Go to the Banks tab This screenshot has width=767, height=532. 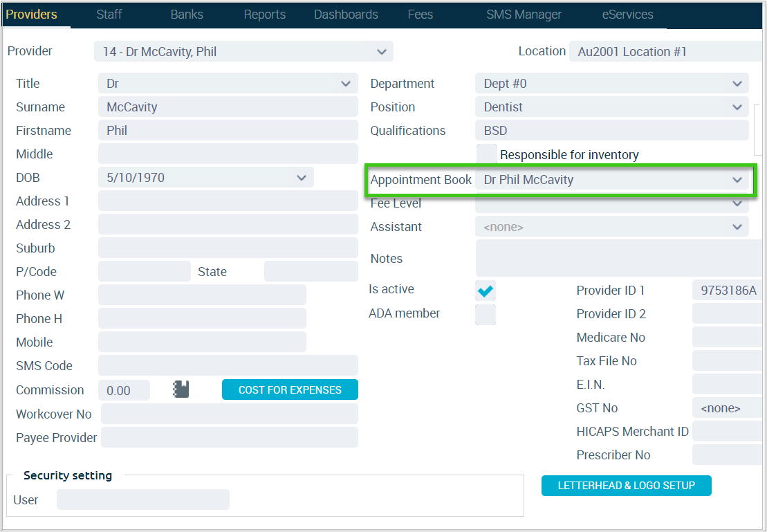coord(187,15)
